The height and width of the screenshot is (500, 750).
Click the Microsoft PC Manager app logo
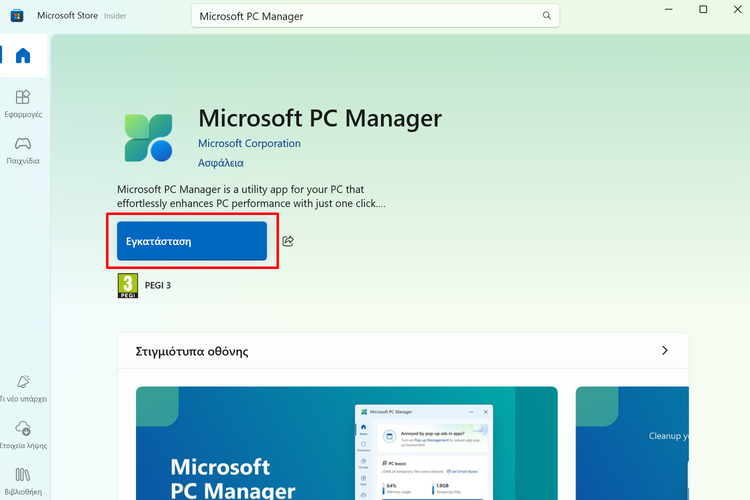click(x=149, y=137)
